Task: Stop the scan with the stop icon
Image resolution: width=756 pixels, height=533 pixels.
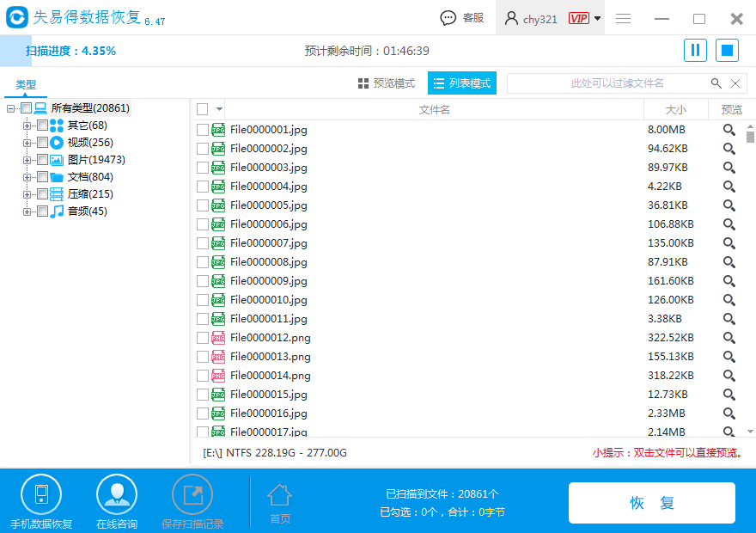Action: (x=726, y=50)
